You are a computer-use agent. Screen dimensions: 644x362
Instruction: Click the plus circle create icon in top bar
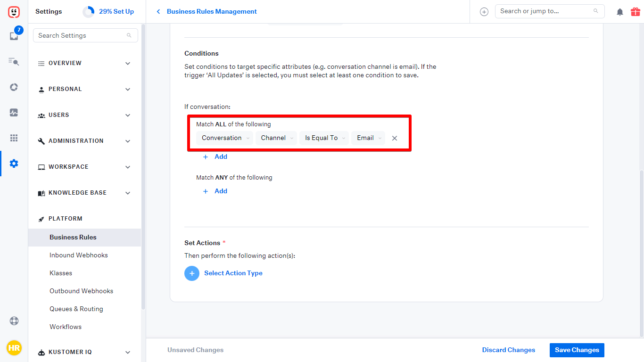(x=484, y=12)
